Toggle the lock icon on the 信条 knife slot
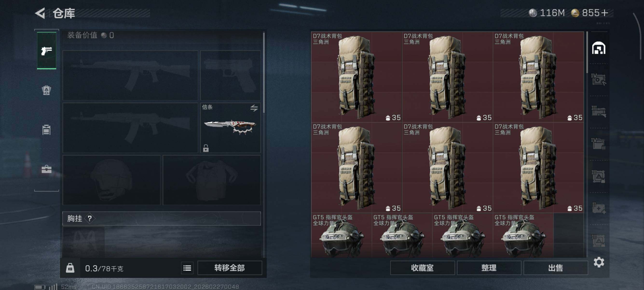The height and width of the screenshot is (290, 644). point(206,148)
